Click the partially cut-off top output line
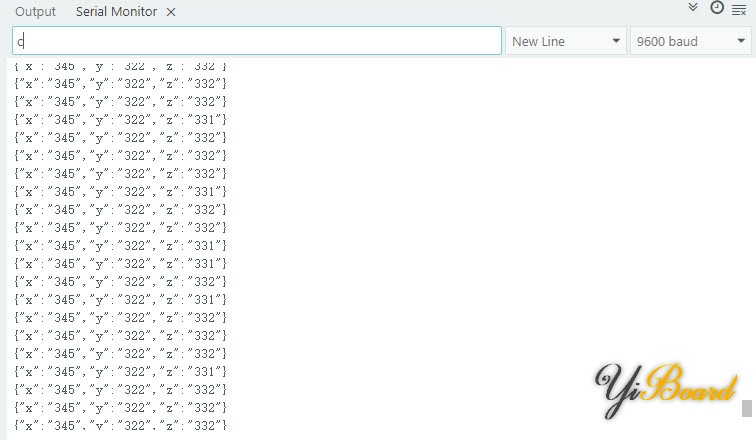Screen dimensions: 756x440 121,66
